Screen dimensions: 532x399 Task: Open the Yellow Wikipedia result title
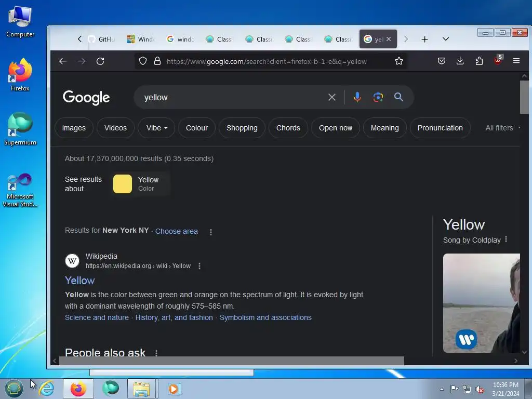pos(79,281)
